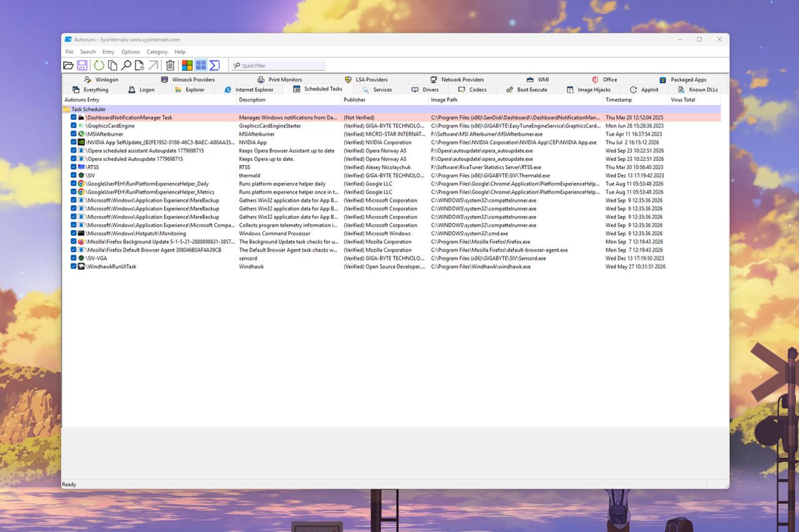Disable the SIV-VGA task checkbox

(x=74, y=258)
